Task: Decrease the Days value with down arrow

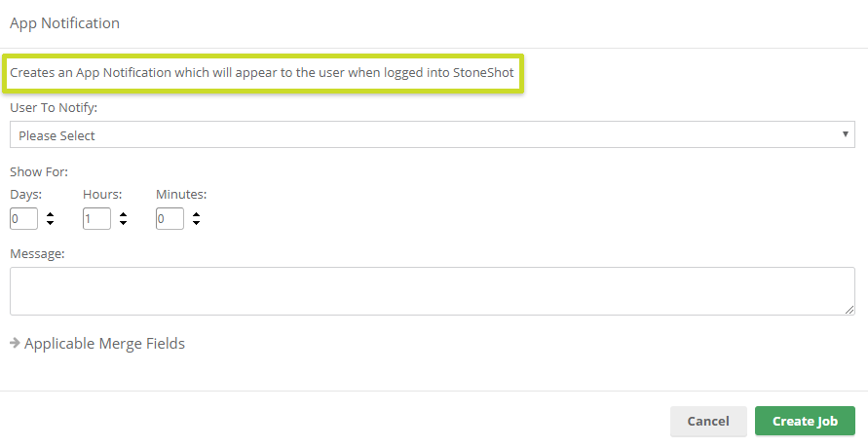Action: click(x=51, y=222)
